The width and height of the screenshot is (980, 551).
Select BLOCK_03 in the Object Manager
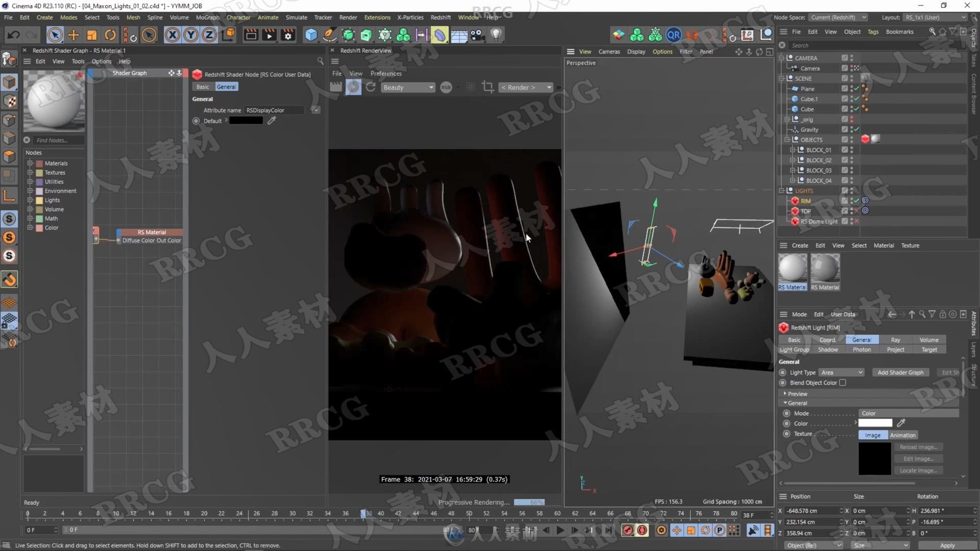point(818,170)
